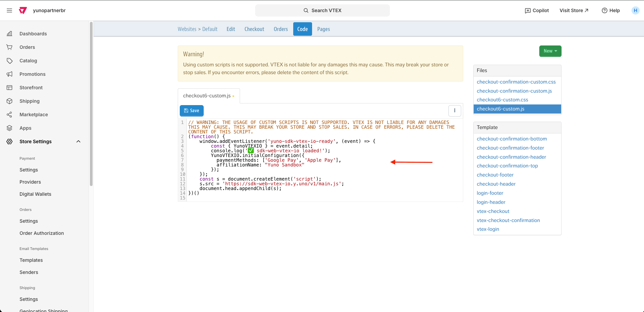Open Shipping Settings in sidebar

pyautogui.click(x=29, y=299)
